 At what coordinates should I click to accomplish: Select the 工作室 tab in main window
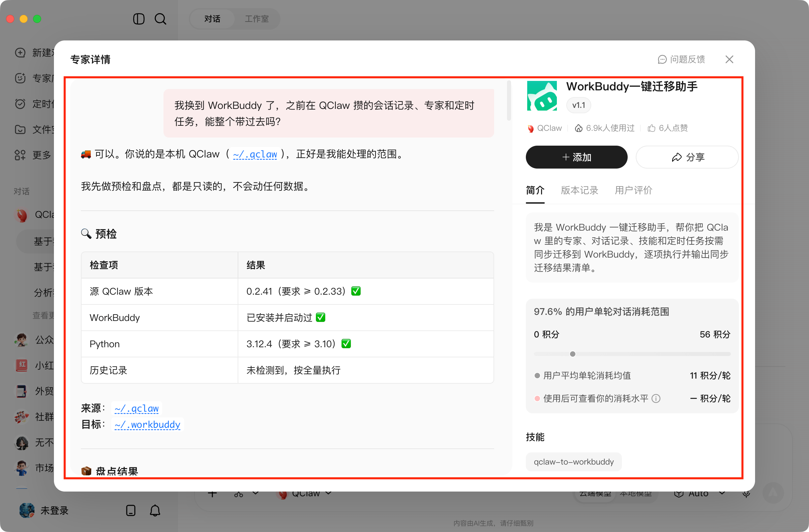257,19
